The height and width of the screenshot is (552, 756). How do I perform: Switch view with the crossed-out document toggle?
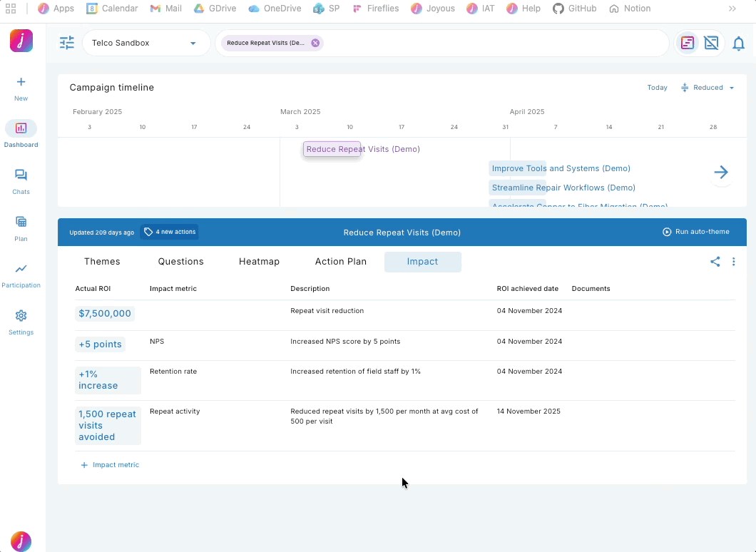coord(711,43)
